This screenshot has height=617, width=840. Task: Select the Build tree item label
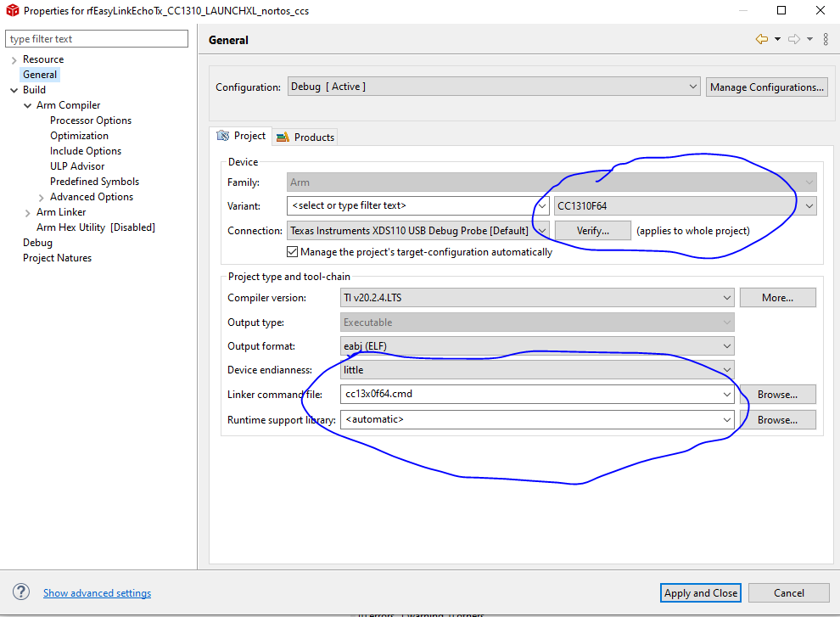(x=34, y=89)
